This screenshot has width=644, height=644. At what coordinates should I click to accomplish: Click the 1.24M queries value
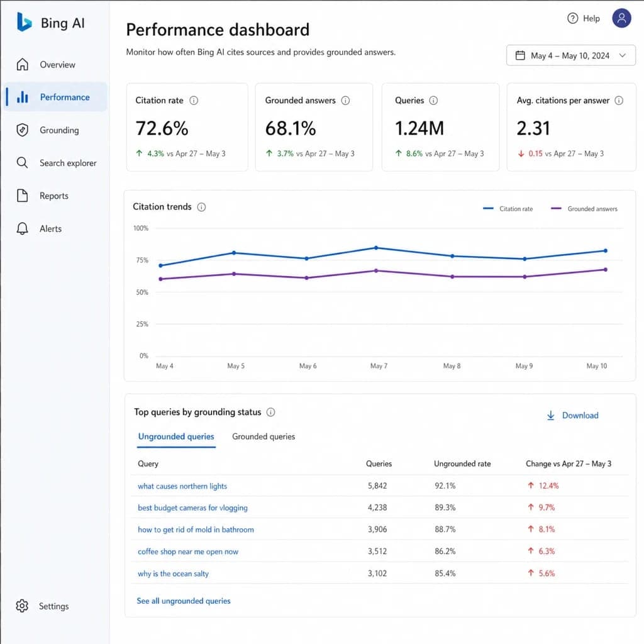click(419, 128)
